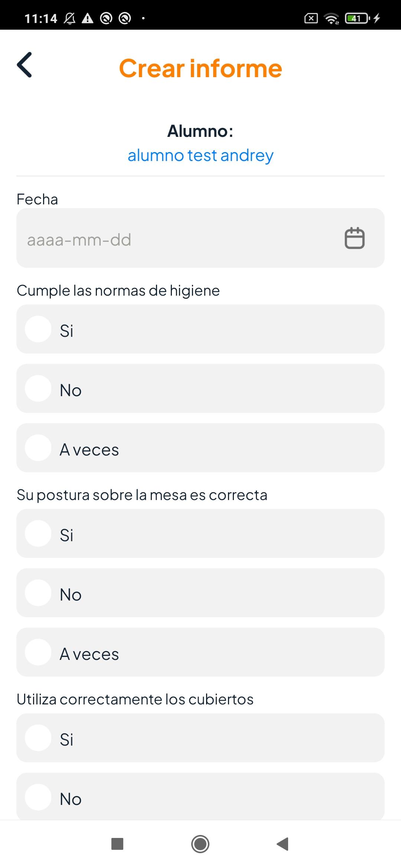Tap the battery indicator in status bar
The image size is (401, 868).
tap(357, 18)
